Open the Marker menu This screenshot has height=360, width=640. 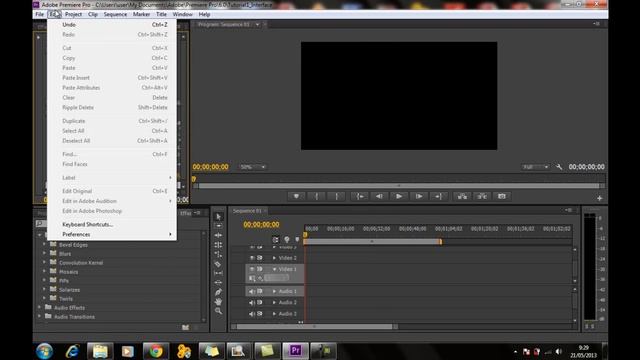[141, 14]
